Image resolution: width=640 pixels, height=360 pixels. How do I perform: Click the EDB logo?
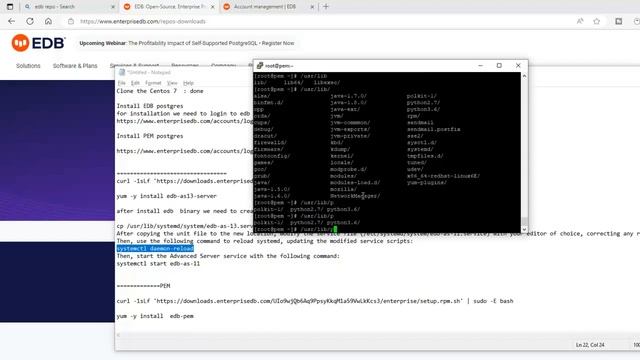pos(38,43)
